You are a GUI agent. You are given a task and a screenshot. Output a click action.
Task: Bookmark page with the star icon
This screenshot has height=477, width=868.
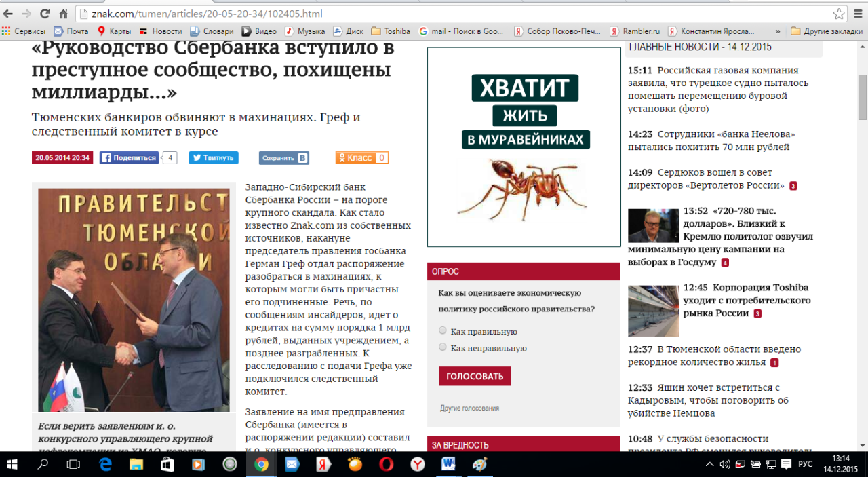tap(839, 14)
